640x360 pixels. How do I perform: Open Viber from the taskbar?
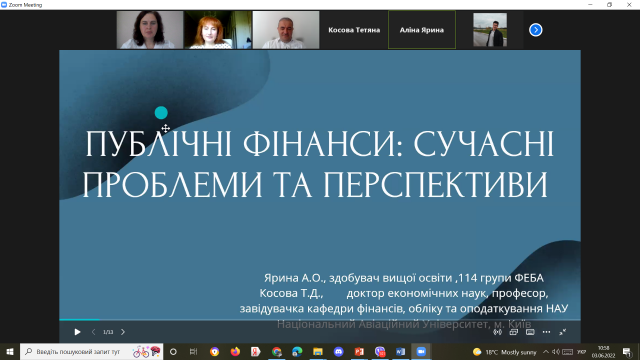380,351
